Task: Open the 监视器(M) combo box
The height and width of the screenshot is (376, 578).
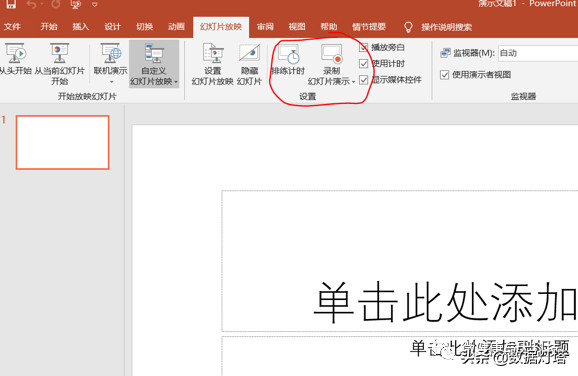Action: pyautogui.click(x=538, y=53)
